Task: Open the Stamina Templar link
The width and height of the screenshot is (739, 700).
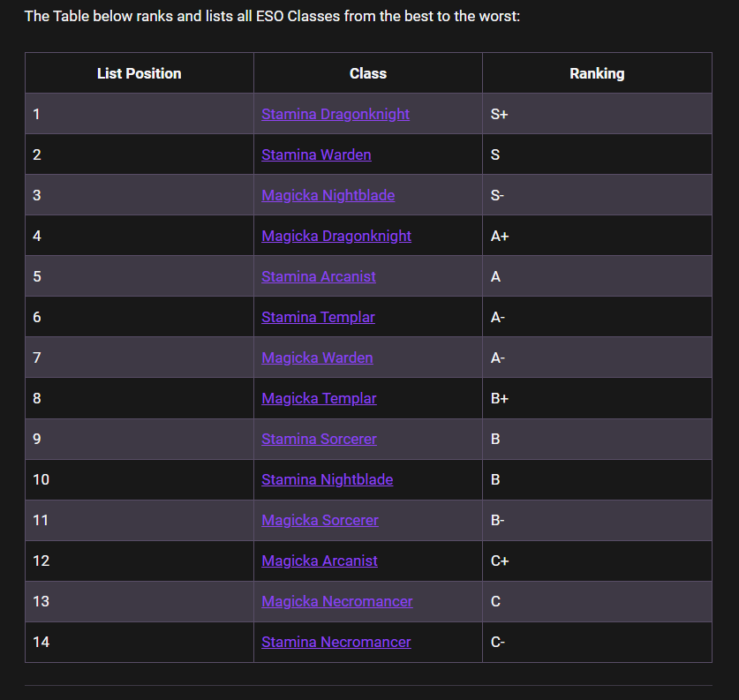Action: [318, 317]
